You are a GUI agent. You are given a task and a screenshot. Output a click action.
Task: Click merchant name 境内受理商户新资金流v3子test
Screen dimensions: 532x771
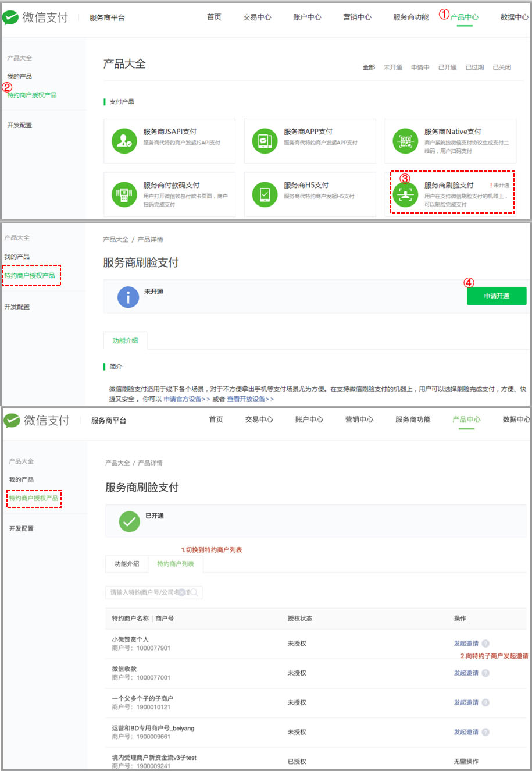[x=154, y=758]
